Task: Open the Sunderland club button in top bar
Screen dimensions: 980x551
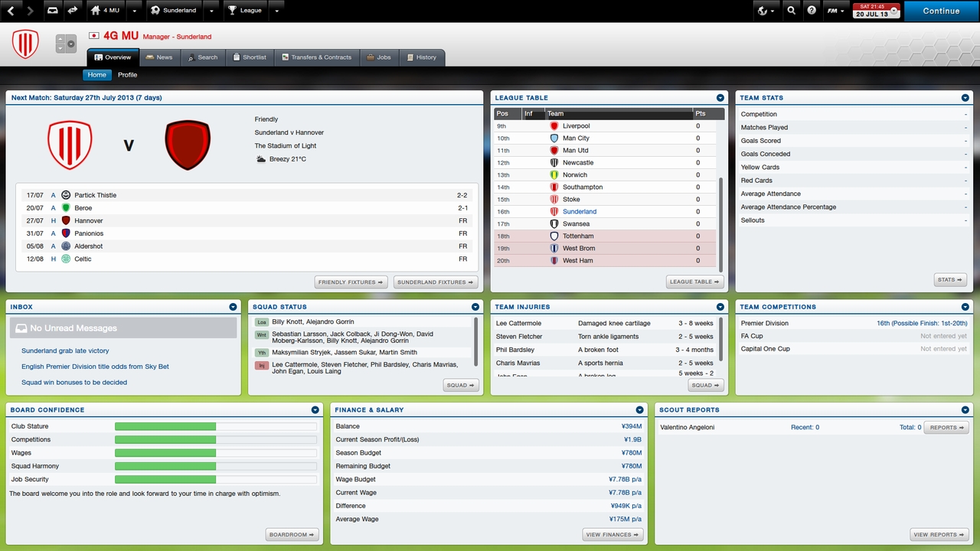Action: point(174,11)
